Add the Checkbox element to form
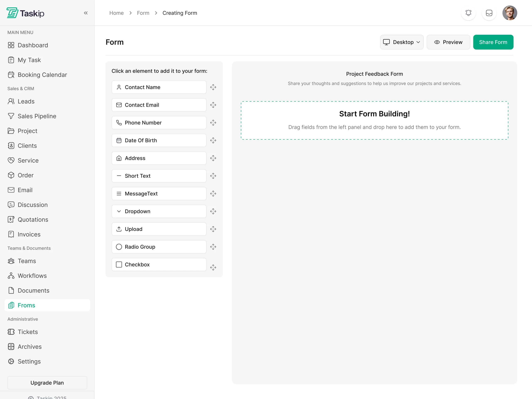The width and height of the screenshot is (532, 399). (x=159, y=265)
